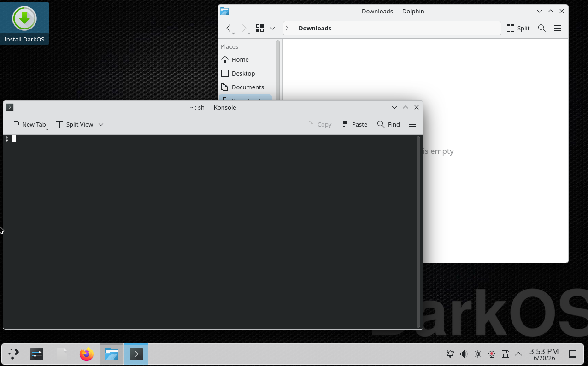Toggle Split View in Konsole

point(74,124)
